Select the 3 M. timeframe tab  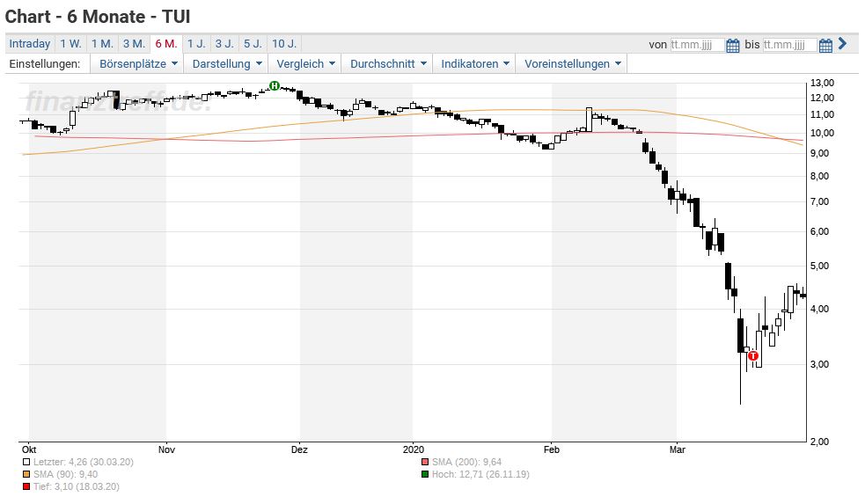(134, 44)
